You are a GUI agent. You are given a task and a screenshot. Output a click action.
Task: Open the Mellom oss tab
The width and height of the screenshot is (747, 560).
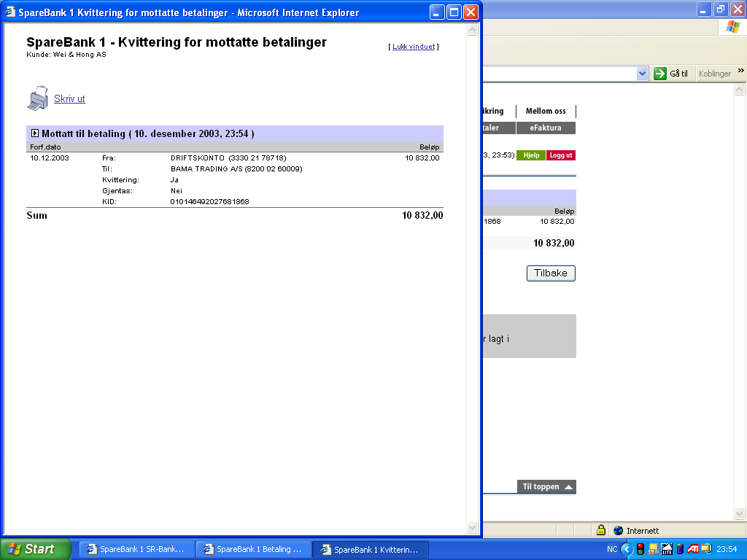pyautogui.click(x=546, y=111)
